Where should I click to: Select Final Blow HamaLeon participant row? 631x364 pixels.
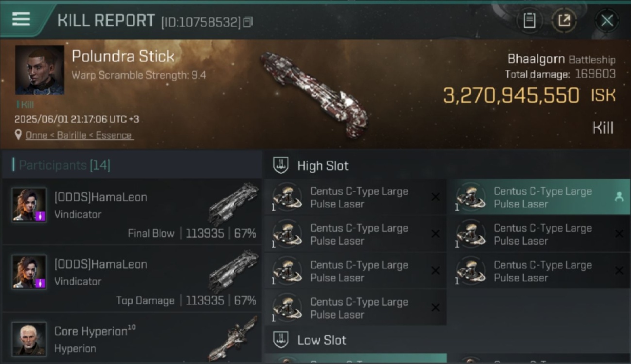click(132, 212)
